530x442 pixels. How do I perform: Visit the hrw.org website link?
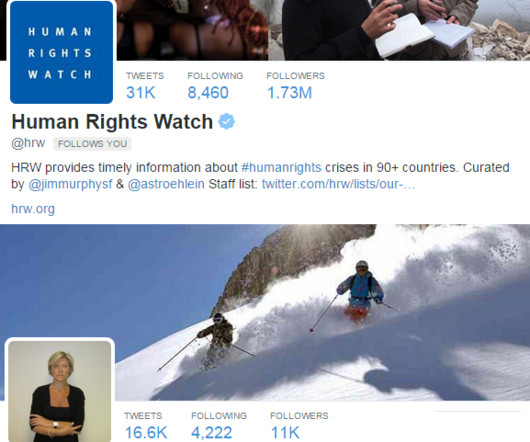coord(33,209)
